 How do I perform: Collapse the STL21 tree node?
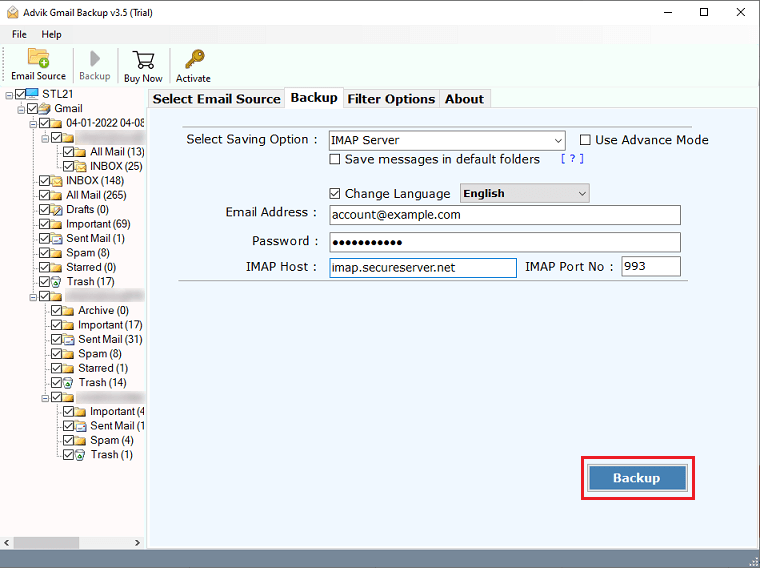click(9, 95)
